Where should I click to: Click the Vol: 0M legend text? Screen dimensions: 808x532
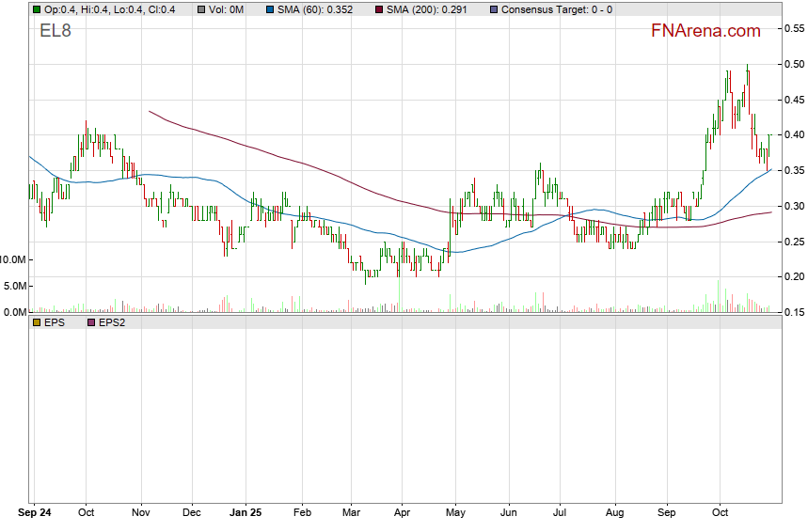point(228,9)
